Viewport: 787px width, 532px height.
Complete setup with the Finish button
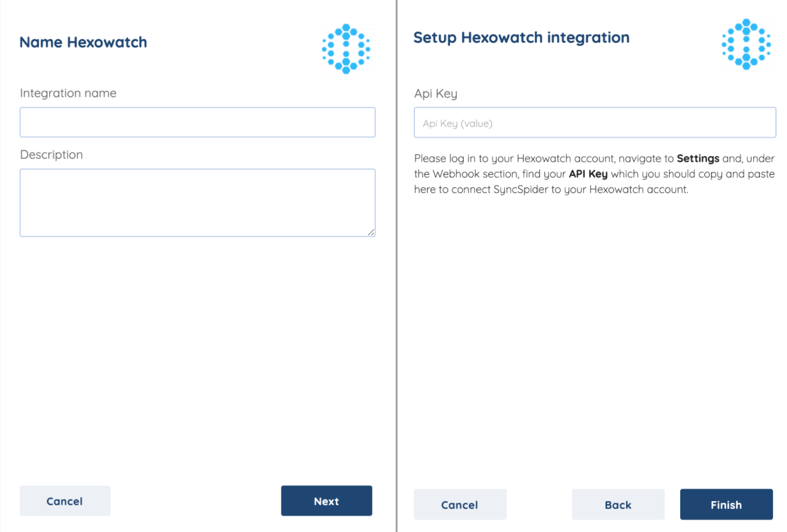(x=726, y=504)
